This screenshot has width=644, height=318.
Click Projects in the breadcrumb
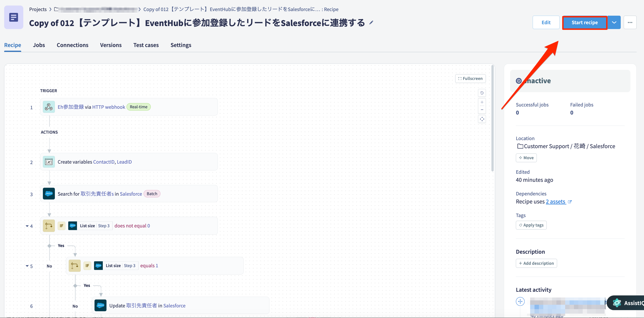pyautogui.click(x=38, y=9)
